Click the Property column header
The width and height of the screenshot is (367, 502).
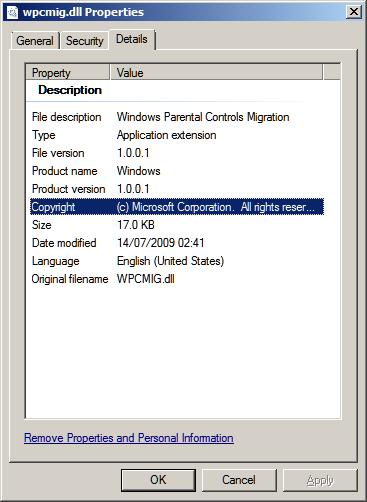(68, 73)
